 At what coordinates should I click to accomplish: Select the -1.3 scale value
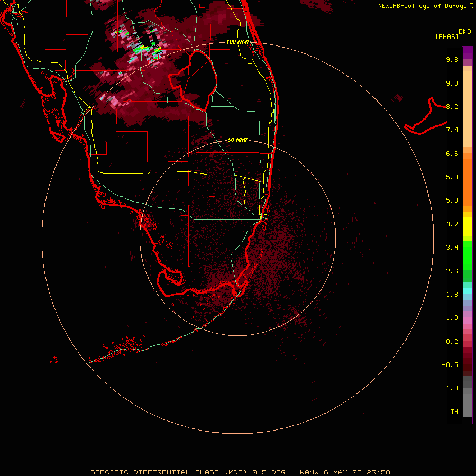(450, 388)
